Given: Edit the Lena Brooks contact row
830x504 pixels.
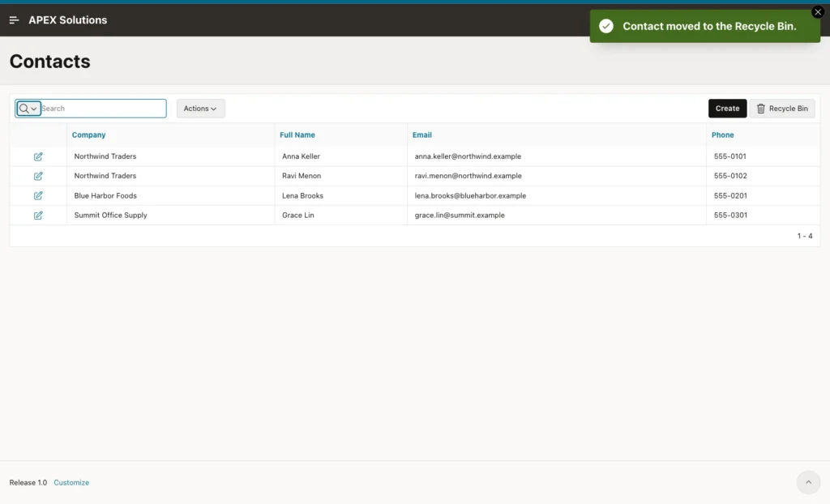Looking at the screenshot, I should click(38, 196).
